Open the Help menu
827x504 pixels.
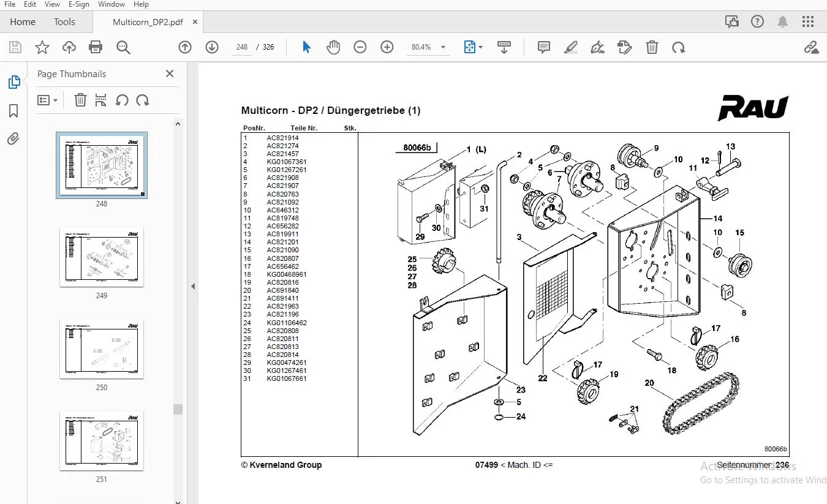(x=141, y=4)
